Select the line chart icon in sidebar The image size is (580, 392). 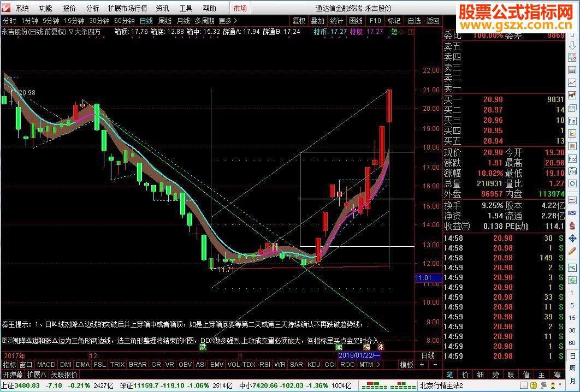point(572,83)
